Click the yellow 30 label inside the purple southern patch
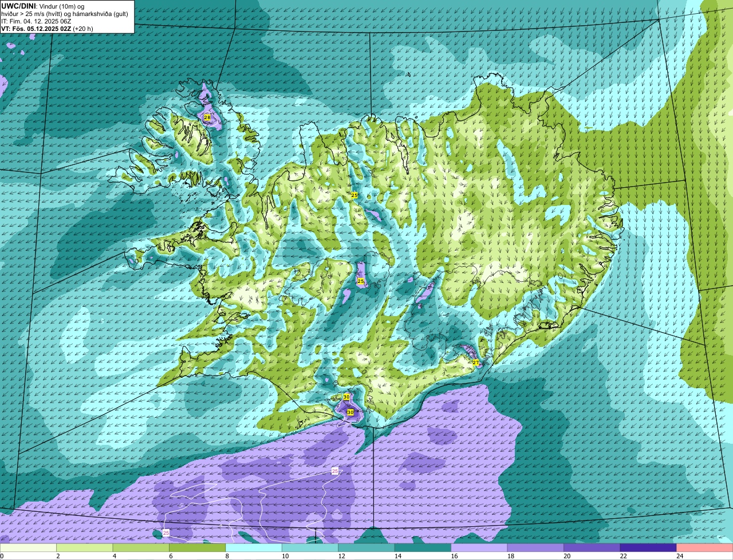The height and width of the screenshot is (560, 733). (350, 412)
